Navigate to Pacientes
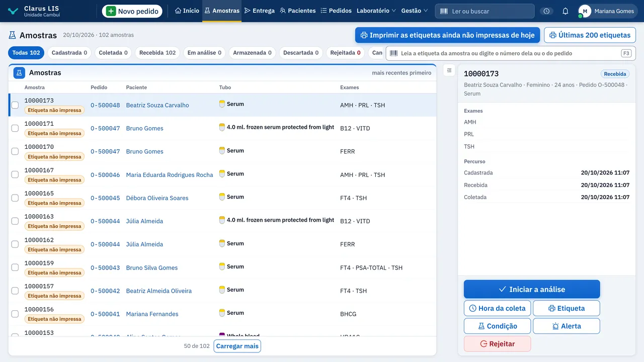 point(298,11)
